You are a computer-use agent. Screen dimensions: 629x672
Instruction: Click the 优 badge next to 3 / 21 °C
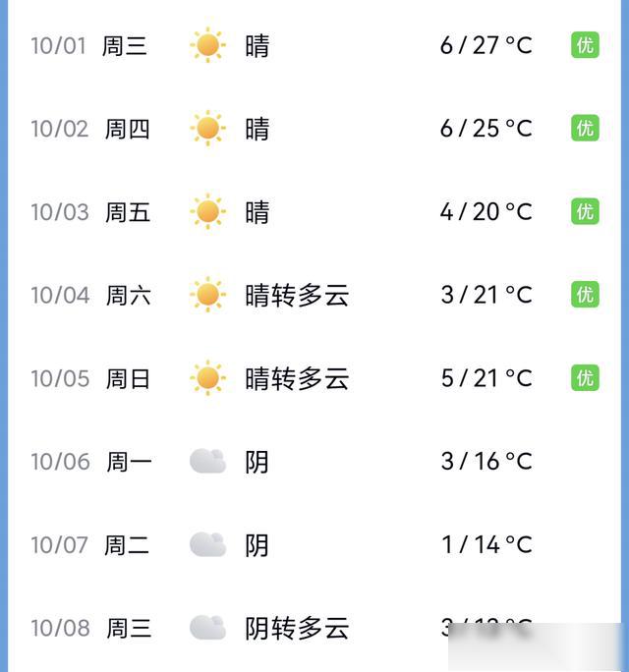(585, 295)
